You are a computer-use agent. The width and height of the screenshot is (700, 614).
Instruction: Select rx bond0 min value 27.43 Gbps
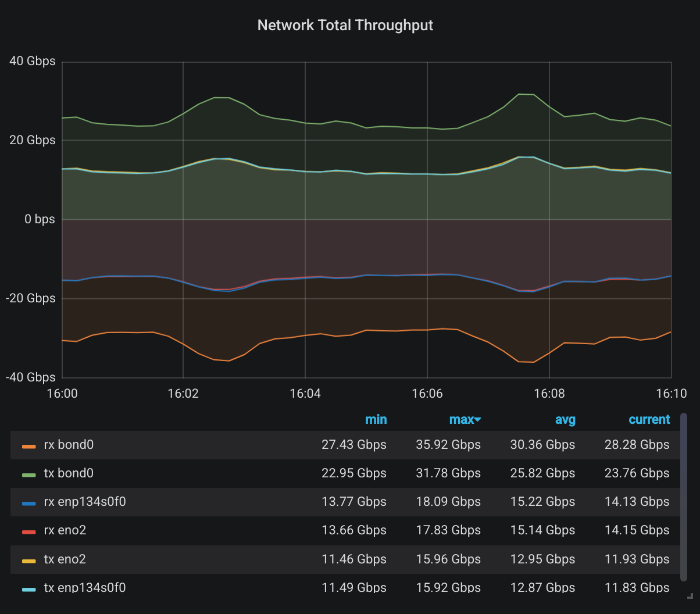pyautogui.click(x=354, y=445)
